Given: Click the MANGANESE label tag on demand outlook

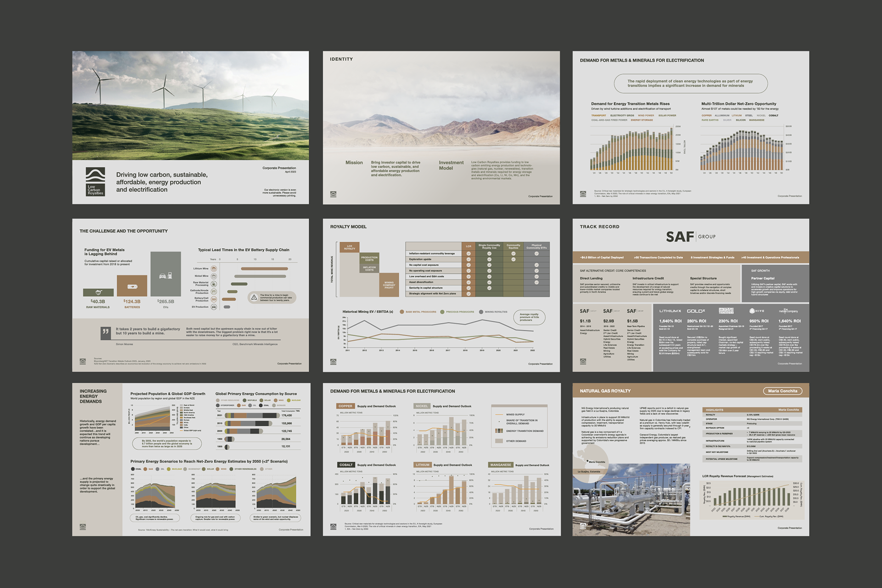Looking at the screenshot, I should (x=500, y=465).
